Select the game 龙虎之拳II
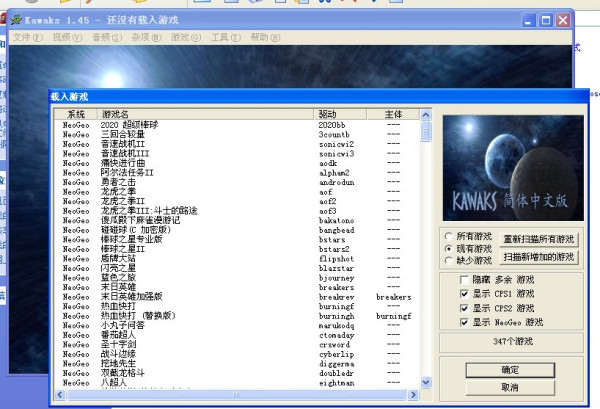Screen dimensions: 600x409 pos(122,201)
